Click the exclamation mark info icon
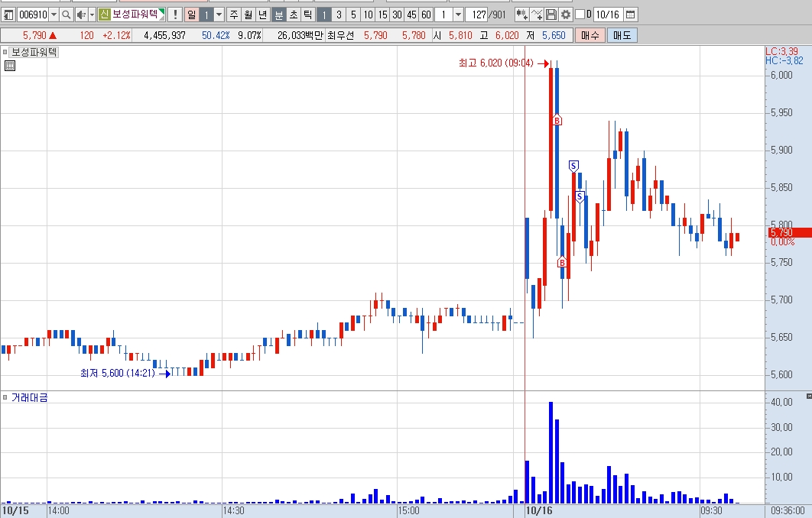This screenshot has height=518, width=812. (x=174, y=15)
